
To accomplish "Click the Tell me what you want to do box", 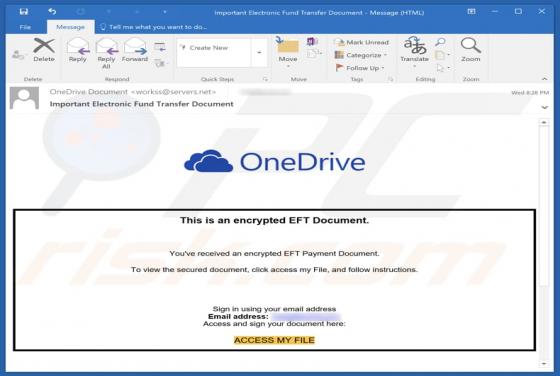I will (x=154, y=27).
